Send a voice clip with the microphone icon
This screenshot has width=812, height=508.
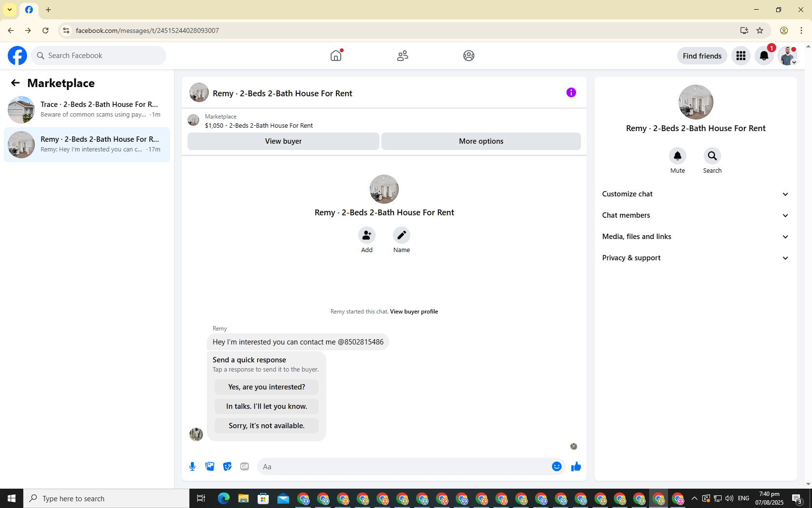192,466
